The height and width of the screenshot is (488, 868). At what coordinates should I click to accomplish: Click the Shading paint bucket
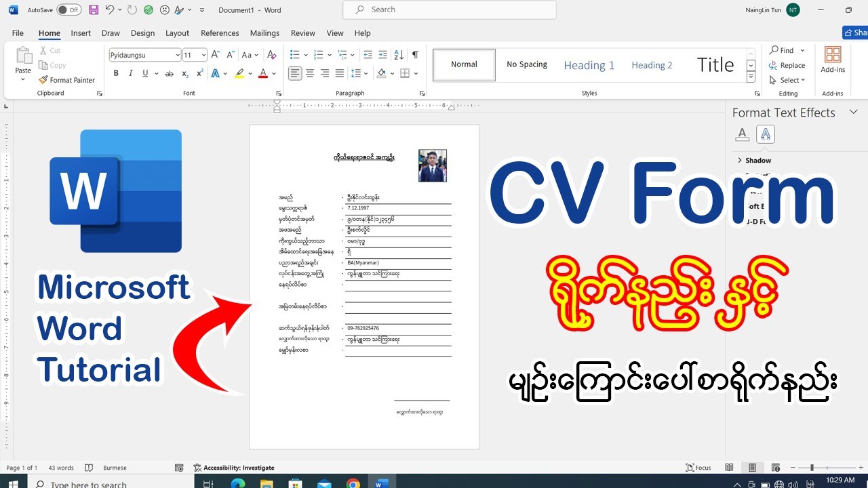coord(381,73)
